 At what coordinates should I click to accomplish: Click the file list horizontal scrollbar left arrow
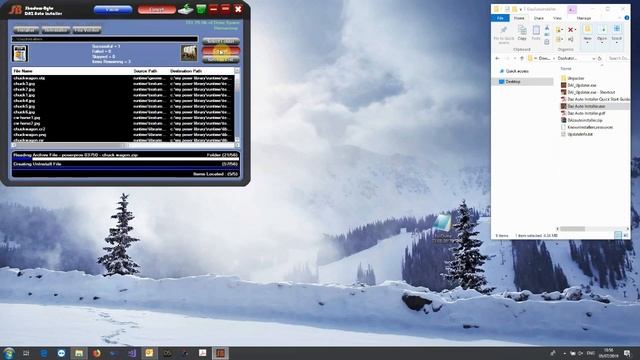point(14,145)
